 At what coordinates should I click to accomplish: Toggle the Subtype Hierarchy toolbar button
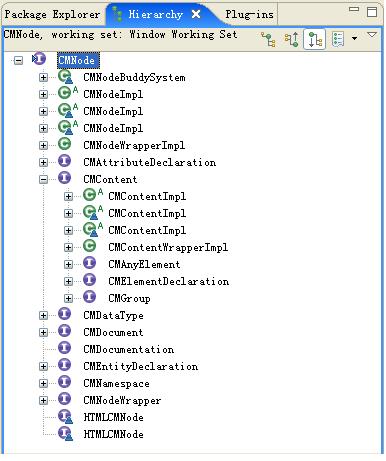coord(315,40)
